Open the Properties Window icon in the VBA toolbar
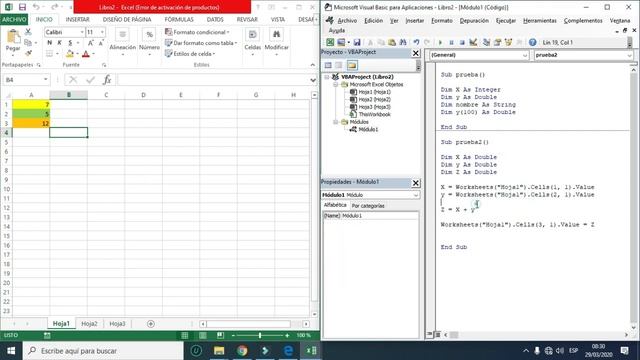 [x=497, y=42]
